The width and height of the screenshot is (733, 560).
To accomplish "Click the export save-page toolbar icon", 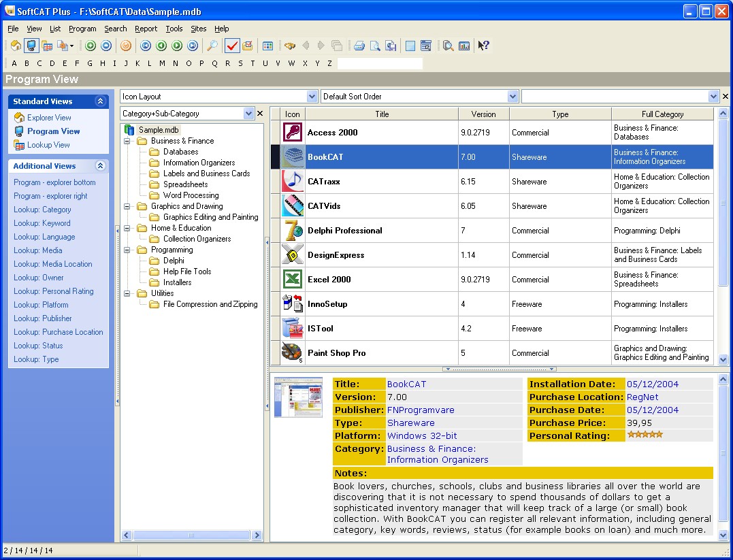I will 391,46.
